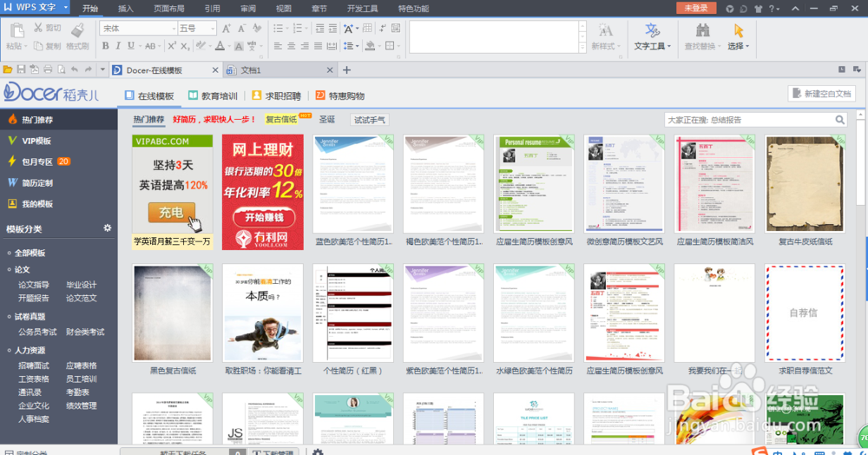Open the font size dropdown (五号)
The width and height of the screenshot is (868, 455).
click(213, 29)
